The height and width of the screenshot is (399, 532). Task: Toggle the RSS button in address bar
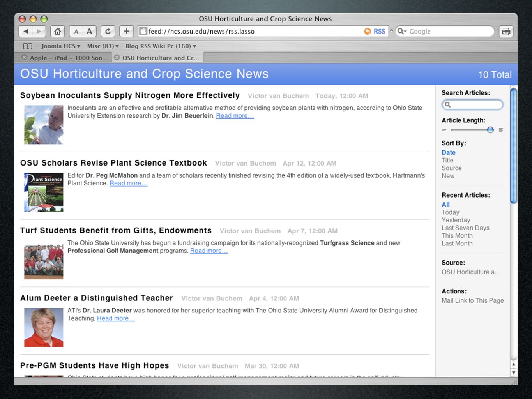[x=375, y=31]
